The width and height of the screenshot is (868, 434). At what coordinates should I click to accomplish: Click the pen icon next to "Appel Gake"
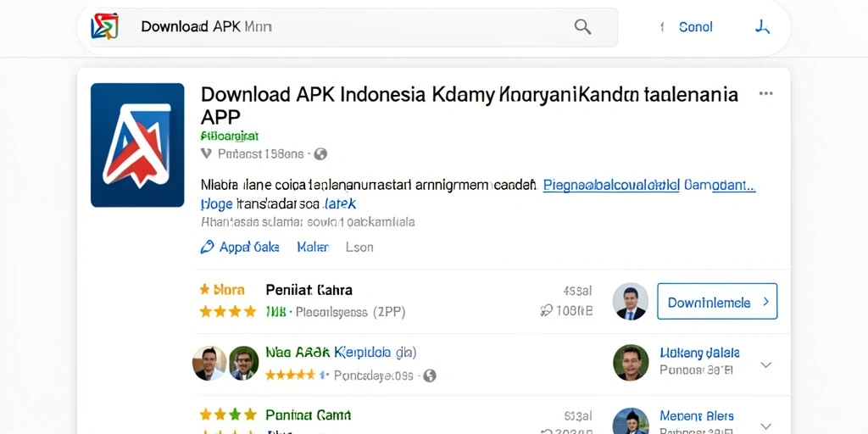click(207, 247)
